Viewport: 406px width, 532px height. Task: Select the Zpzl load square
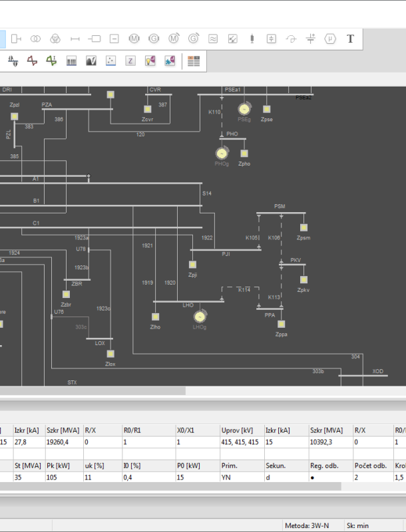pyautogui.click(x=14, y=116)
